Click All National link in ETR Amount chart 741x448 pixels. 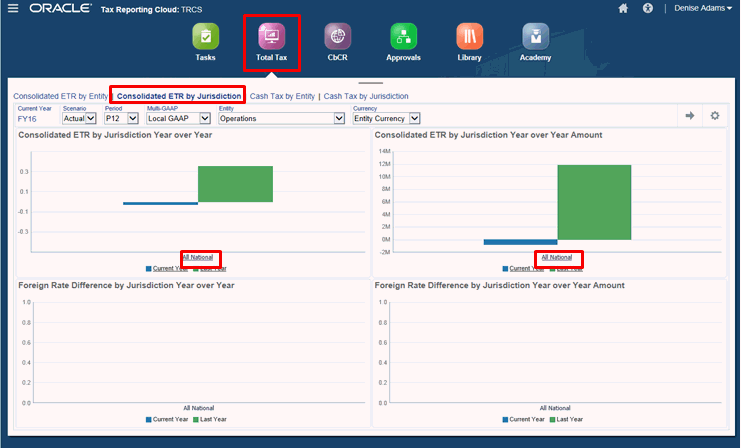coord(557,258)
